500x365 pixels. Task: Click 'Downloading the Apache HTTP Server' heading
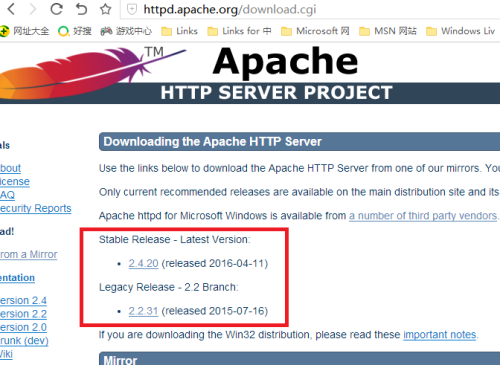click(212, 142)
